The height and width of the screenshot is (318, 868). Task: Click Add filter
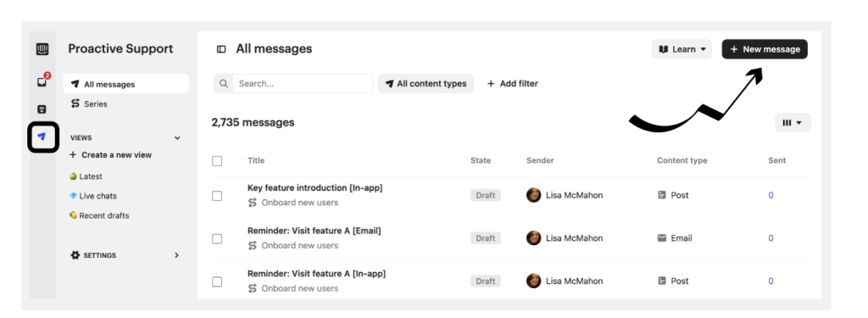tap(513, 84)
